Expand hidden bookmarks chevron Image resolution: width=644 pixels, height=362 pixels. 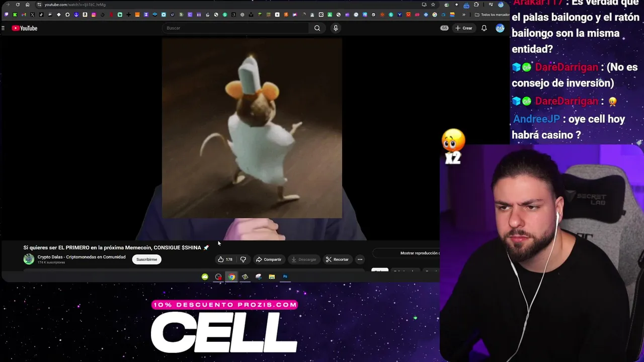coord(464,15)
